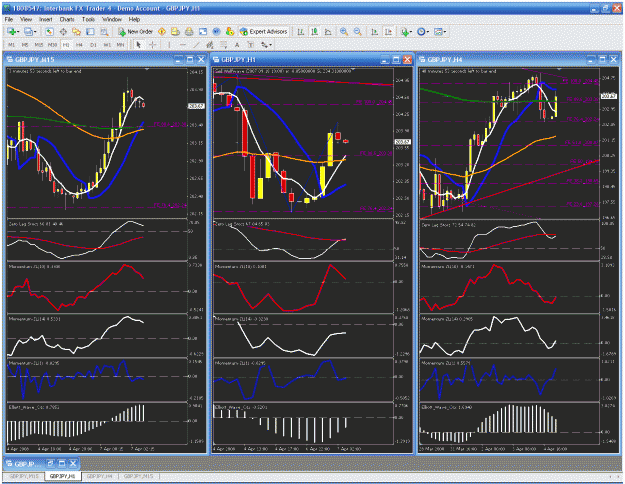Toggle the H1 timeframe button
The height and width of the screenshot is (484, 625).
point(66,45)
